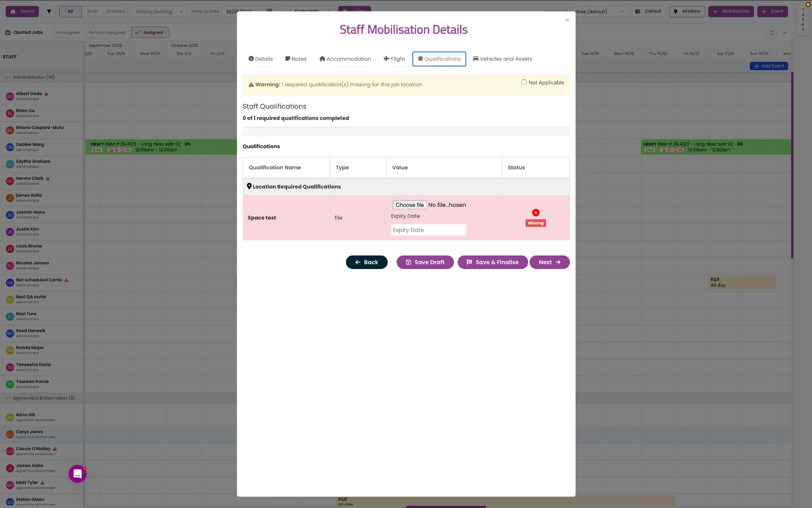Select the Qualifications tab
Viewport: 812px width, 508px height.
tap(439, 59)
